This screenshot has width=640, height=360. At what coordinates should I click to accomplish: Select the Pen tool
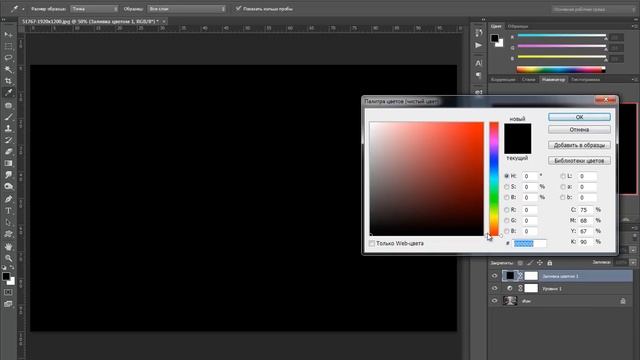pos(8,199)
